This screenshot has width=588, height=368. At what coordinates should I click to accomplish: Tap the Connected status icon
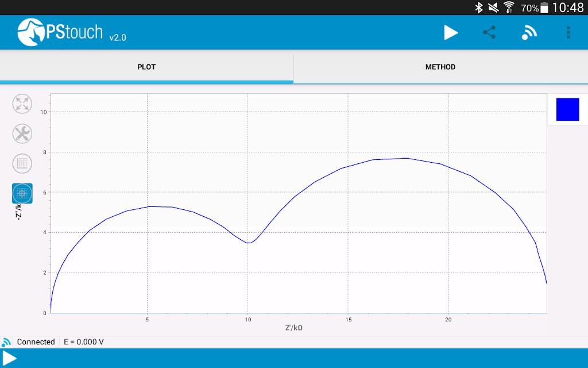tap(6, 342)
